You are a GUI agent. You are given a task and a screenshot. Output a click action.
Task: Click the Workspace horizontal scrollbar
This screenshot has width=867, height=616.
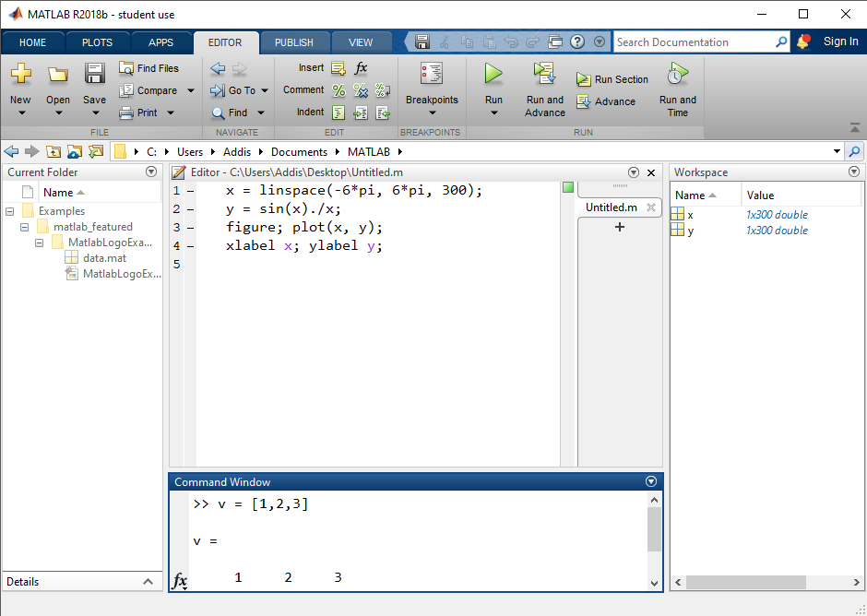pos(756,582)
